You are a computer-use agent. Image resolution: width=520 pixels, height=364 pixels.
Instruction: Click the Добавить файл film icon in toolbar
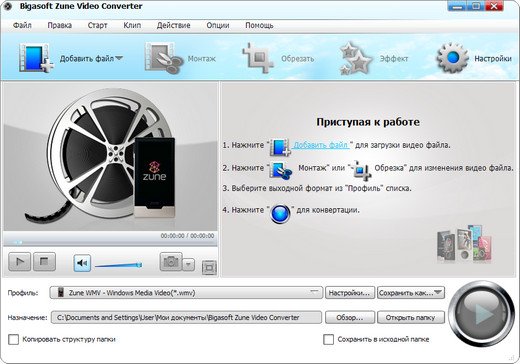36,58
